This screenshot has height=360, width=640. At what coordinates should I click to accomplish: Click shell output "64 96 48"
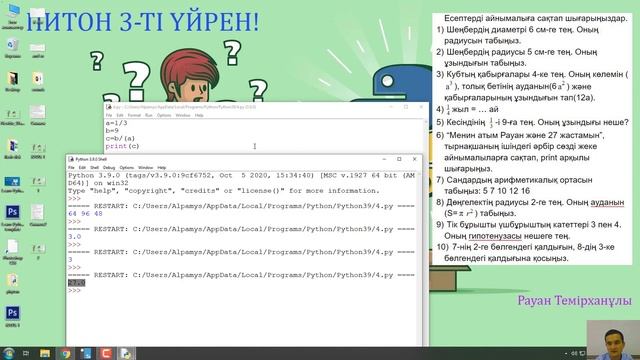[x=85, y=214]
